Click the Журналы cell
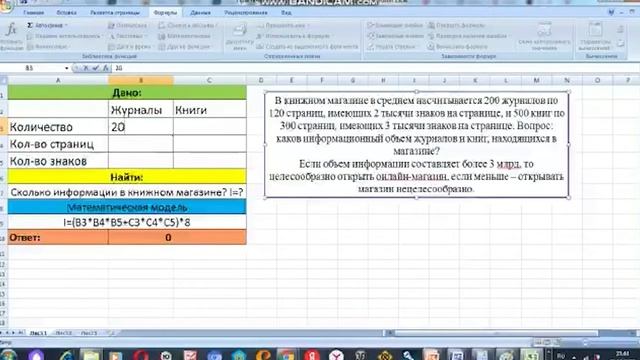 (x=141, y=109)
